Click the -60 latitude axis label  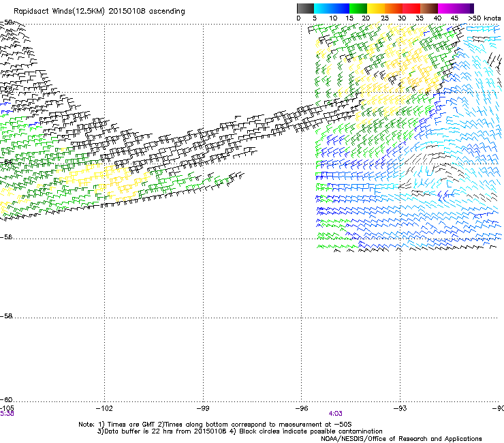click(6, 400)
